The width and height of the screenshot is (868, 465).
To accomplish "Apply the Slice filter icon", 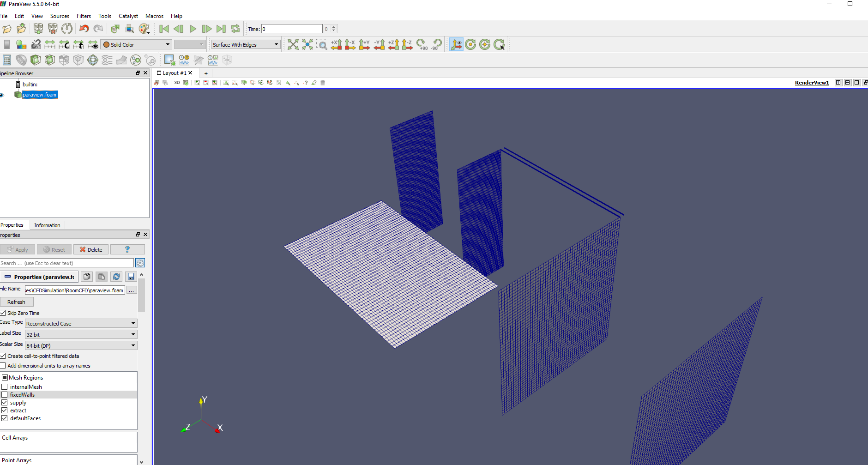I will pyautogui.click(x=50, y=60).
